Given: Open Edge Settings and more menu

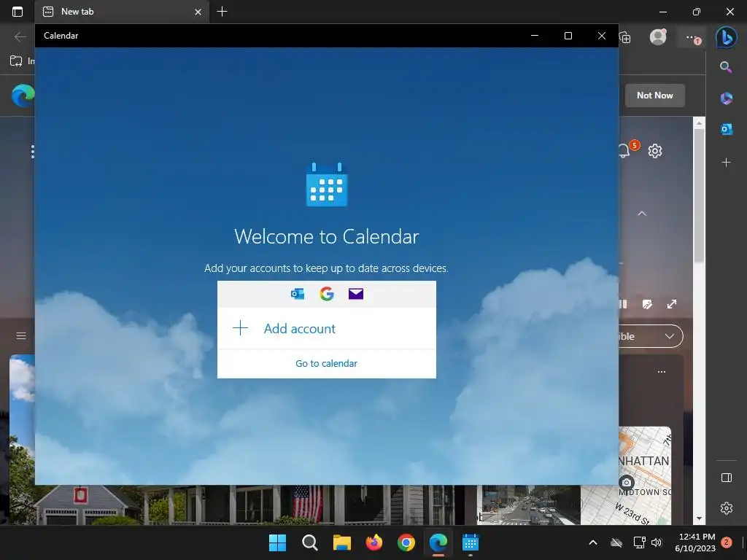Looking at the screenshot, I should 692,37.
